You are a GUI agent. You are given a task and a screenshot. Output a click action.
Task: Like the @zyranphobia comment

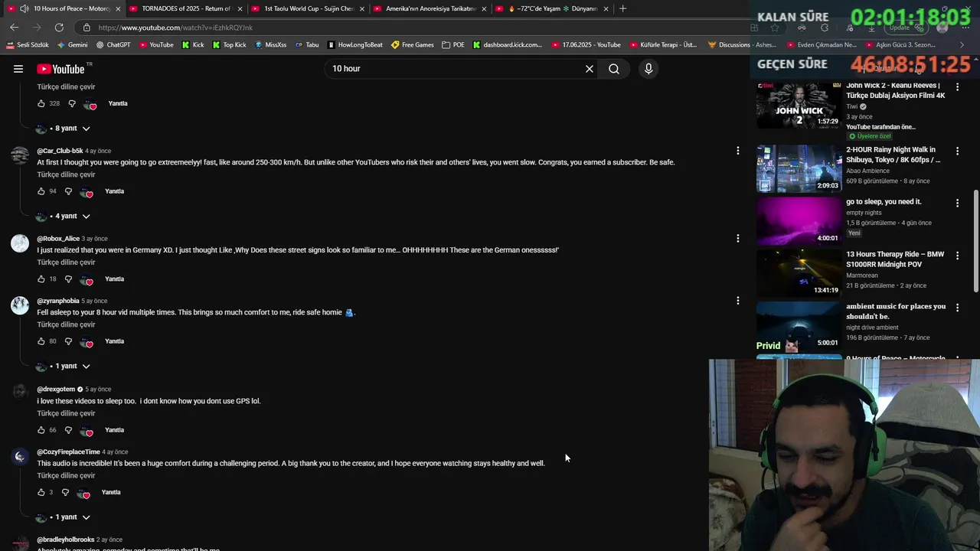coord(41,341)
